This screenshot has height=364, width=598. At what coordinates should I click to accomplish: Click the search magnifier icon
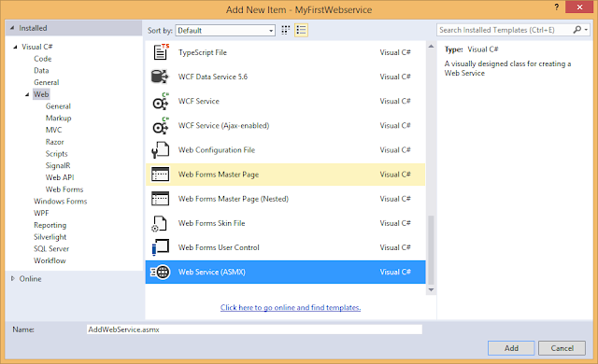coord(577,30)
